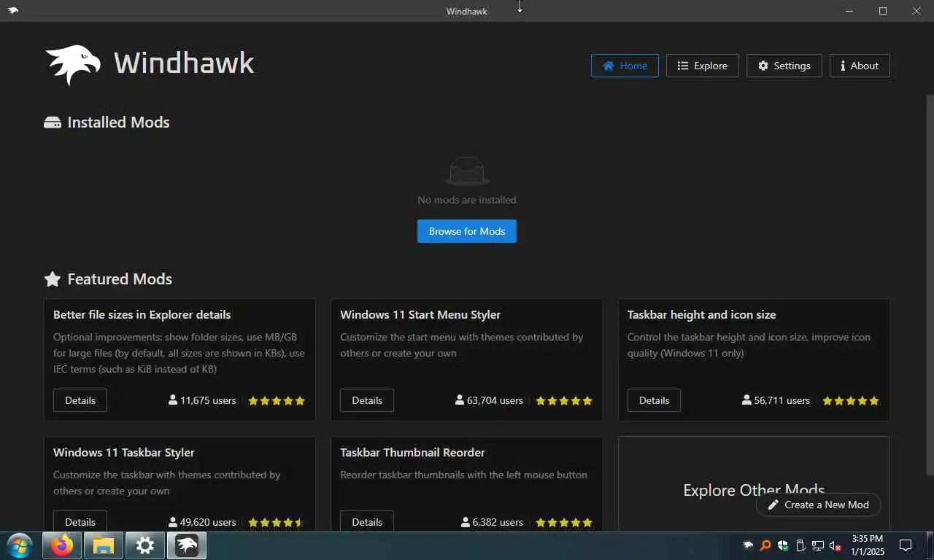Open Details for Windows 11 Start Menu Styler

[367, 400]
